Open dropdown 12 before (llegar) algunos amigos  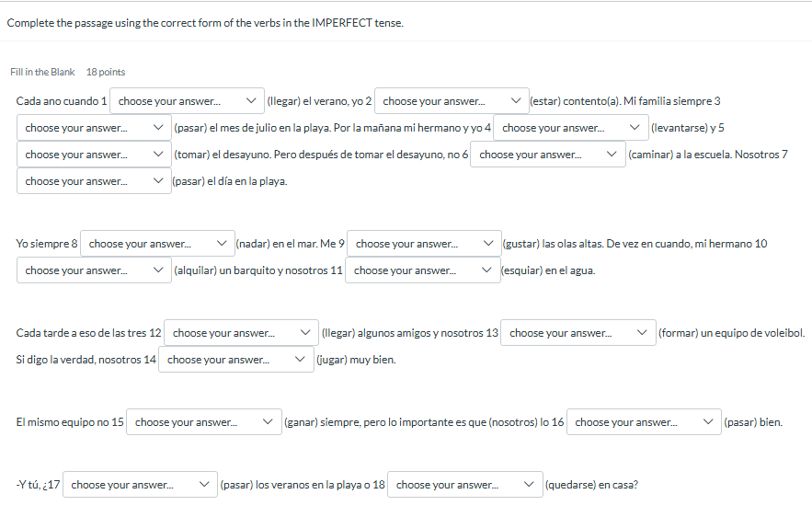[241, 333]
